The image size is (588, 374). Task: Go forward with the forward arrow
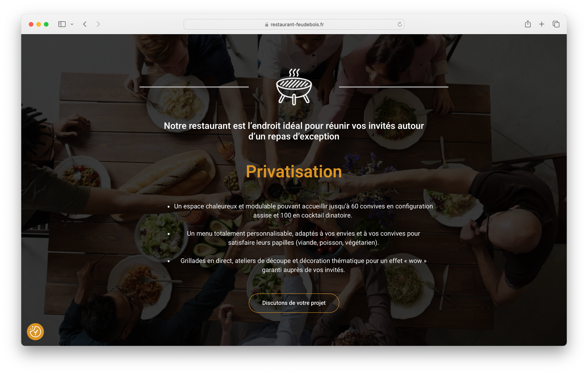pos(98,24)
